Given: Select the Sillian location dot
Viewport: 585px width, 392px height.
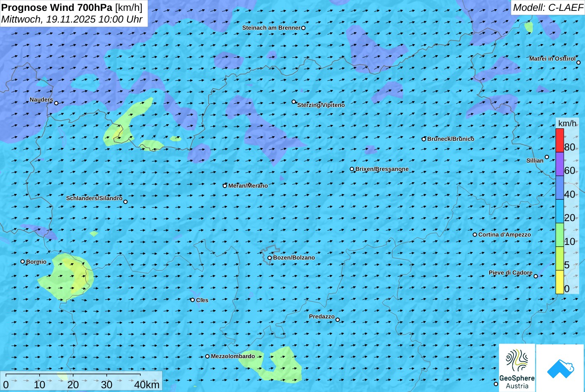Looking at the screenshot, I should point(547,157).
